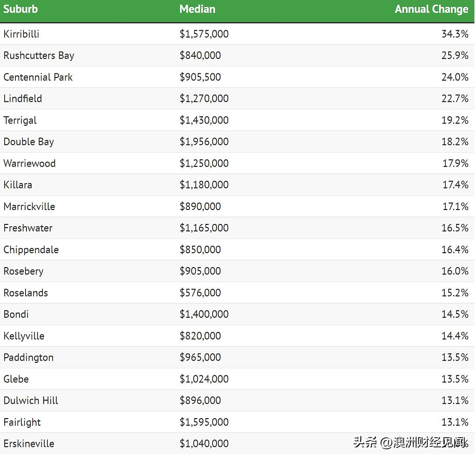Select Centennial Park in the table
Screen dimensions: 476x459
tap(38, 77)
